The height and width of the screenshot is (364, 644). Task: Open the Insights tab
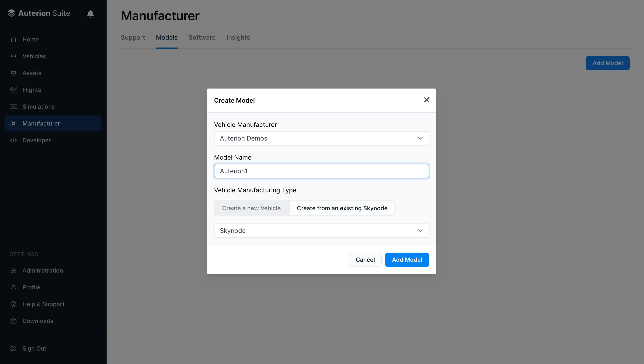[238, 37]
